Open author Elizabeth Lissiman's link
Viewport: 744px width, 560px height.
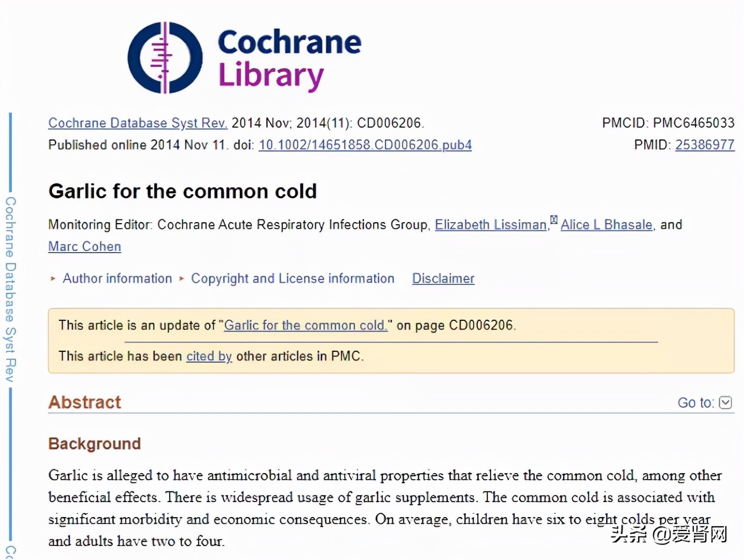point(490,225)
